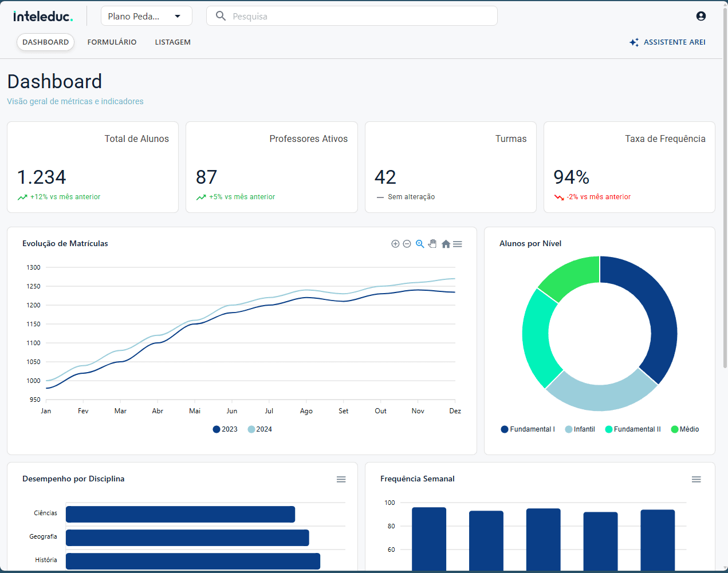
Task: Toggle Infantil legend entry
Action: 580,429
